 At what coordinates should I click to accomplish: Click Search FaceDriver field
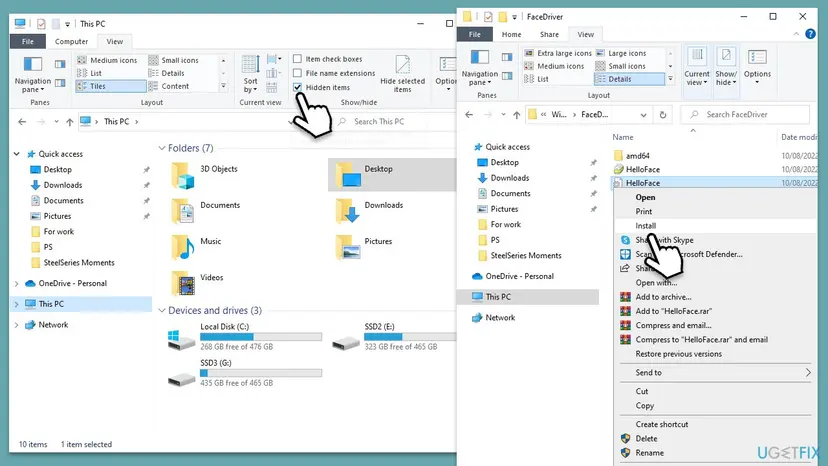(x=745, y=115)
